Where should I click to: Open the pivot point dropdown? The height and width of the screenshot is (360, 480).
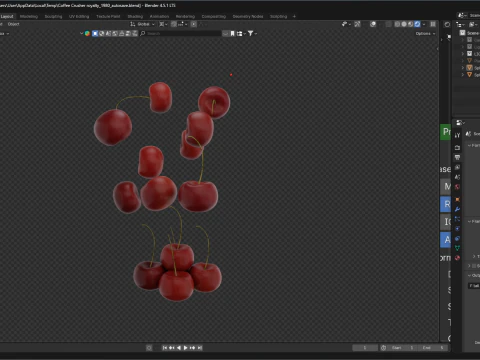point(163,24)
